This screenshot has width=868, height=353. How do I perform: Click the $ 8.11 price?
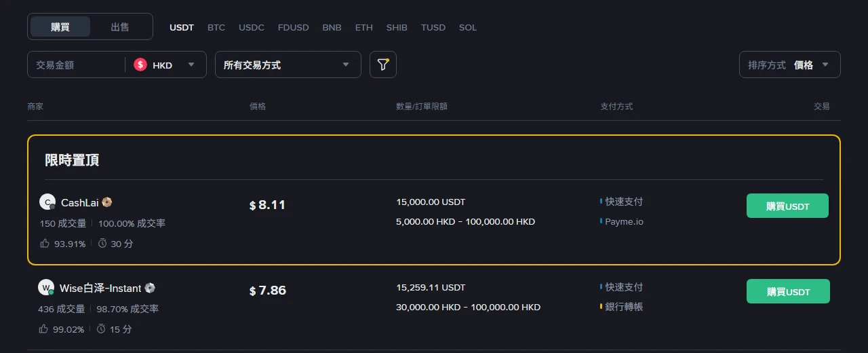tap(268, 205)
